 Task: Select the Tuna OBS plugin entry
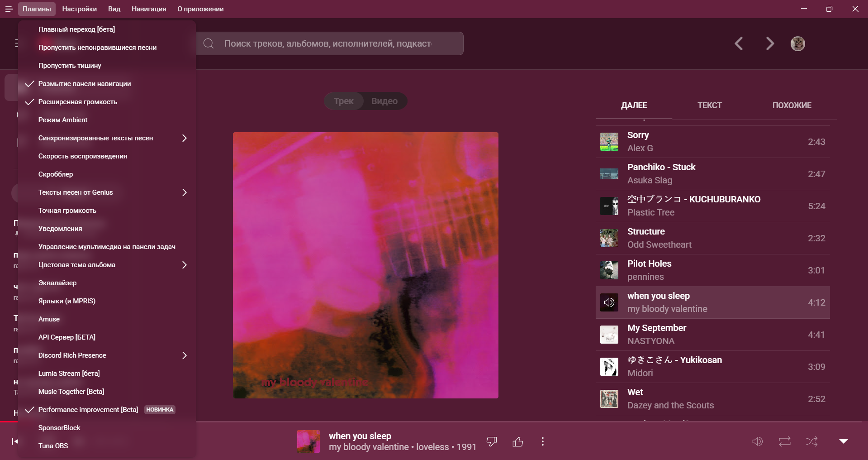(107, 446)
